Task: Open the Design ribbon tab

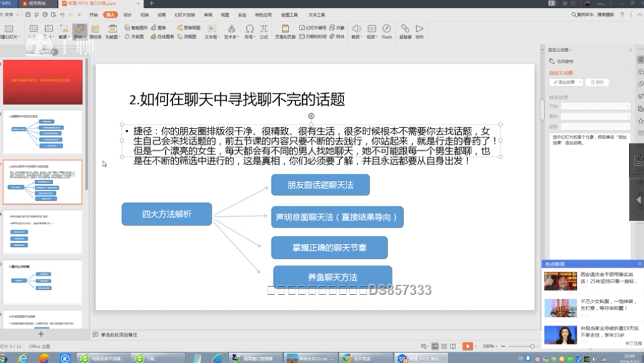Action: [x=127, y=15]
